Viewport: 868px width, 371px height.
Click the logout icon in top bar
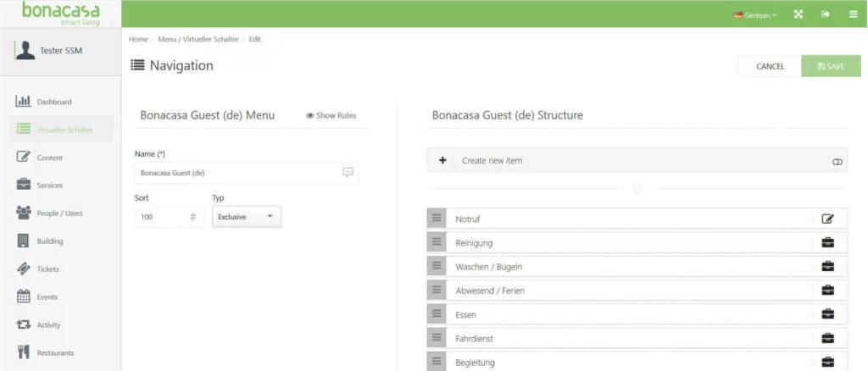[x=825, y=14]
